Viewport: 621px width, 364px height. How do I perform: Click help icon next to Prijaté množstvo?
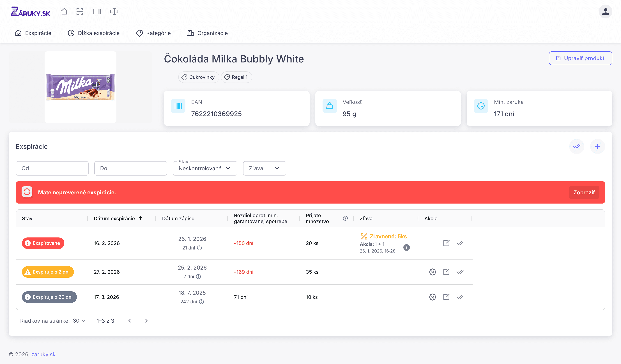click(x=345, y=218)
